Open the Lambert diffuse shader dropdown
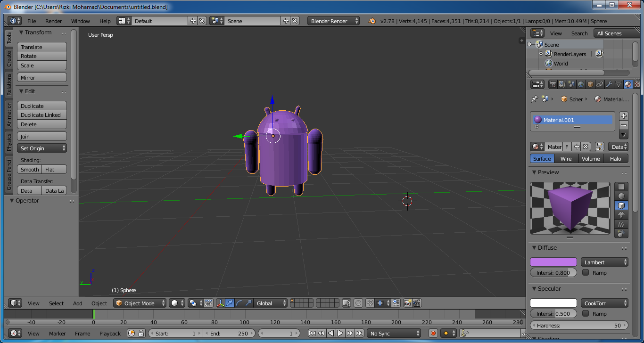 click(x=605, y=262)
